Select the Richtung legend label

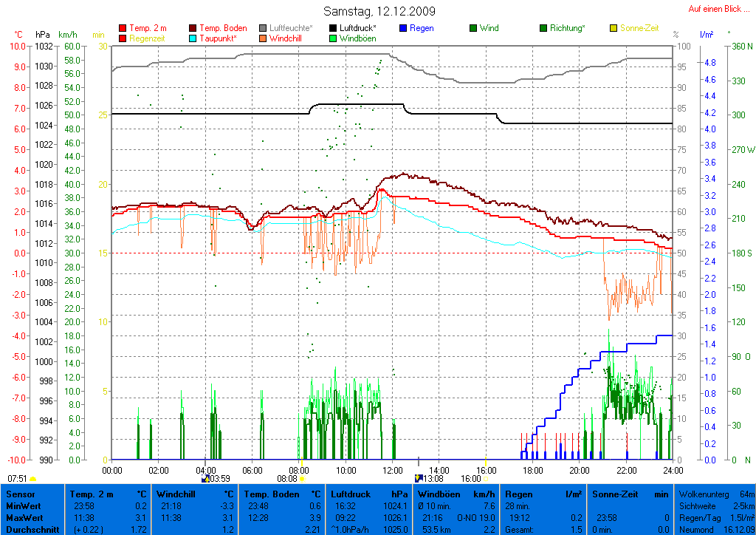tap(568, 28)
